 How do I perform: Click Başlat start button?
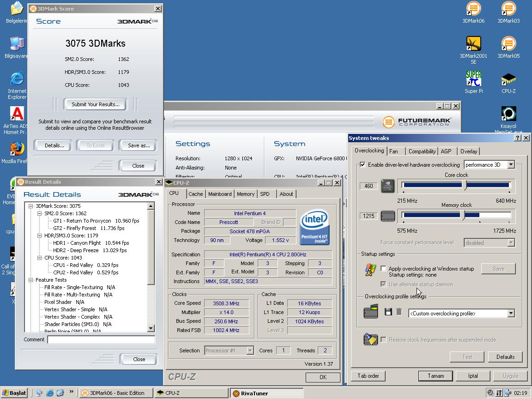pyautogui.click(x=14, y=393)
